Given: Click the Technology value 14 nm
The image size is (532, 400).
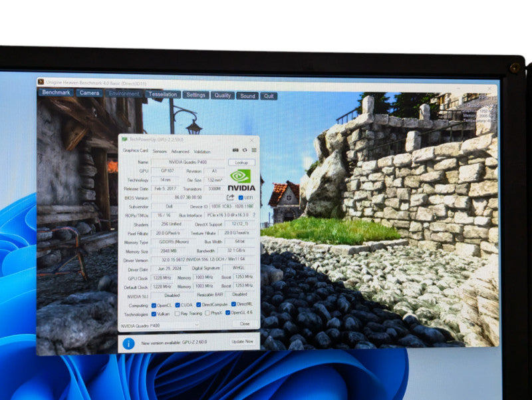Looking at the screenshot, I should tap(165, 180).
